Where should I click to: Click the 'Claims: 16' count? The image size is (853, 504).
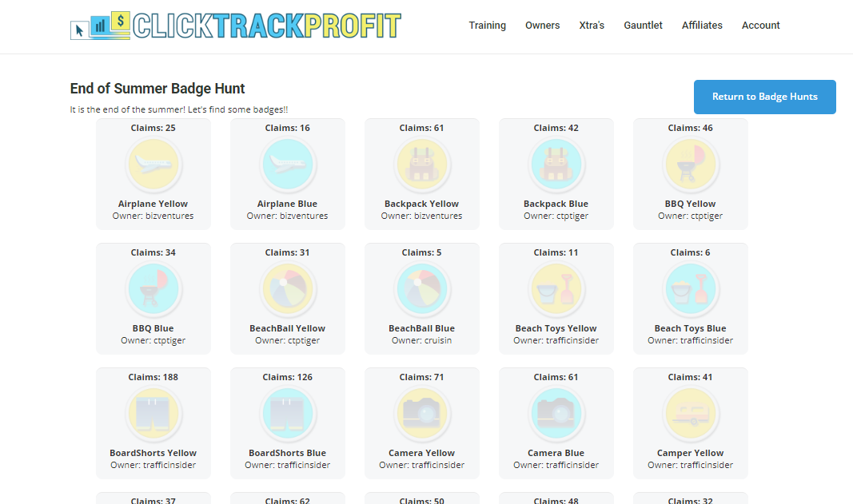point(287,129)
